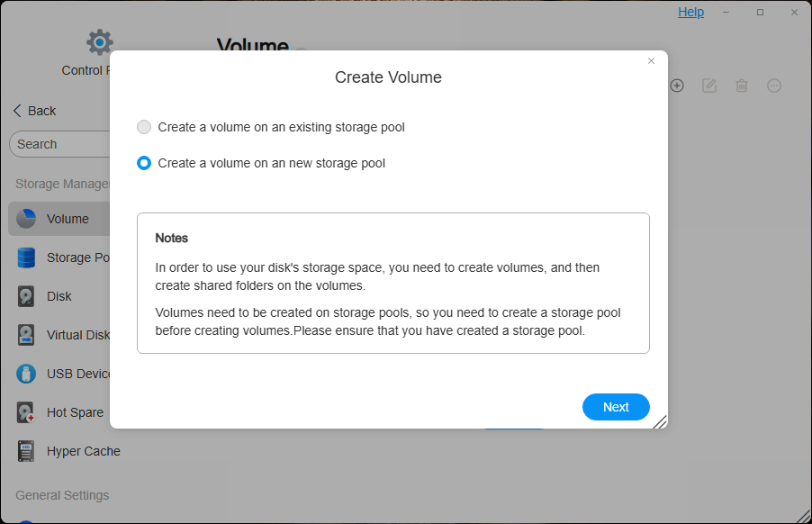Click into the Search field
Screen dimensions: 812x524
point(59,144)
